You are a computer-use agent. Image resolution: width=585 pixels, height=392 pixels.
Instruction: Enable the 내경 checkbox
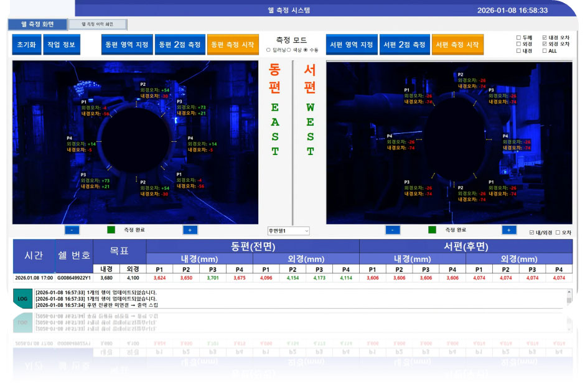(x=518, y=51)
